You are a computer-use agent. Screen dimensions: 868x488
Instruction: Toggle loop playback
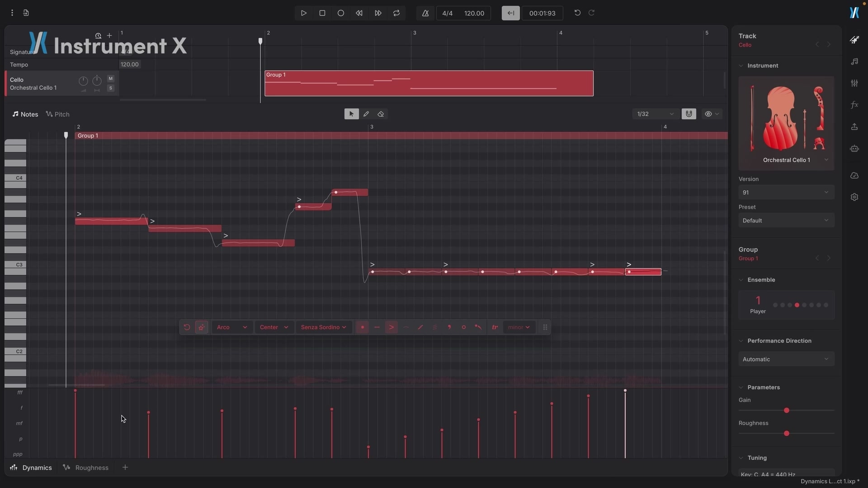click(396, 13)
